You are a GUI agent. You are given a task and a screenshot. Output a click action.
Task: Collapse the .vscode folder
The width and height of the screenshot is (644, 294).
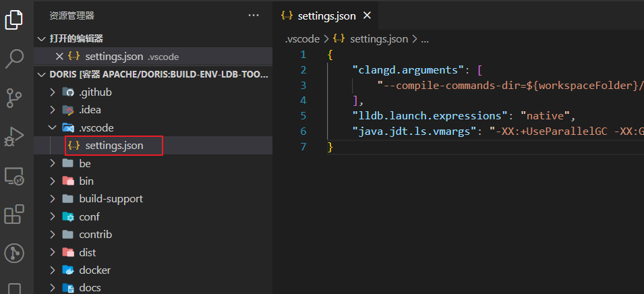pyautogui.click(x=53, y=127)
